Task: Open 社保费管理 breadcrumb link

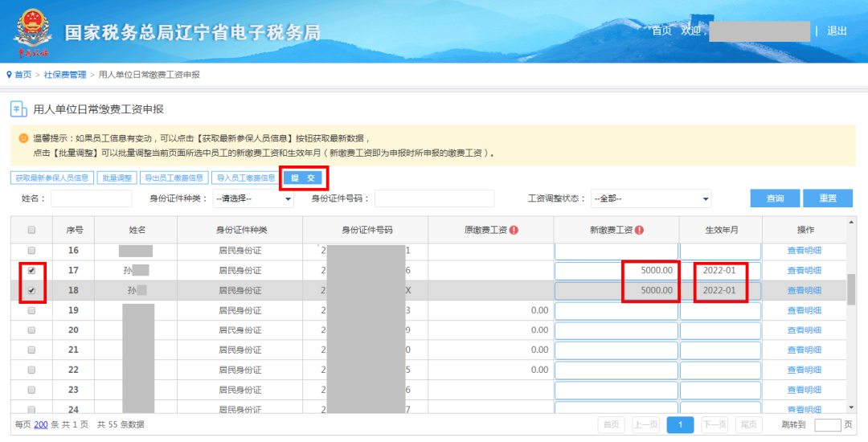Action: tap(65, 75)
